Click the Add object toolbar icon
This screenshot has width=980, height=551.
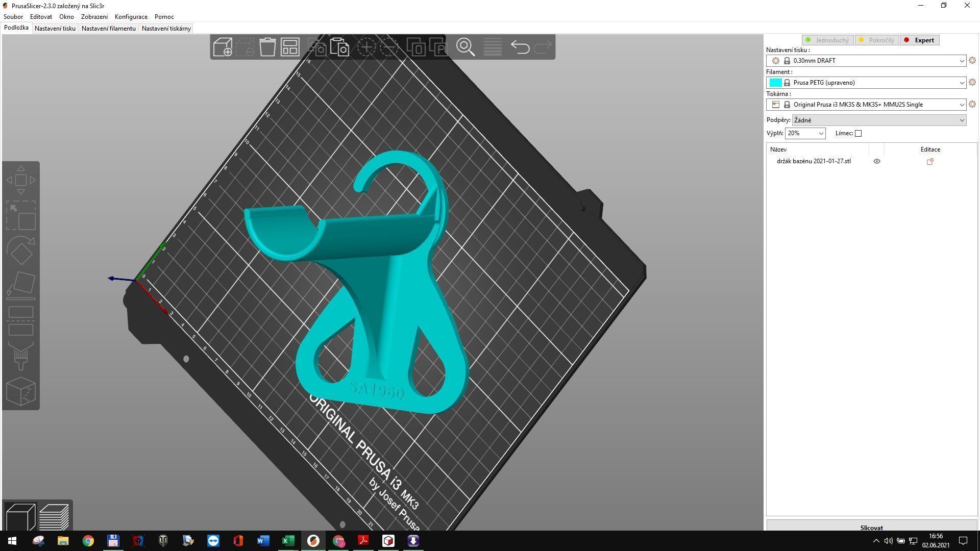[223, 47]
